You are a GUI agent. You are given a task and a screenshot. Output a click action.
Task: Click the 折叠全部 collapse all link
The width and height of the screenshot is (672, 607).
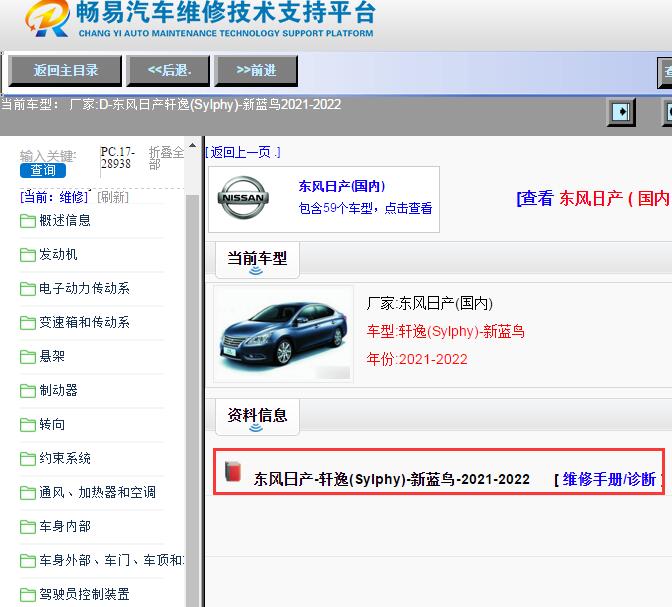[166, 158]
